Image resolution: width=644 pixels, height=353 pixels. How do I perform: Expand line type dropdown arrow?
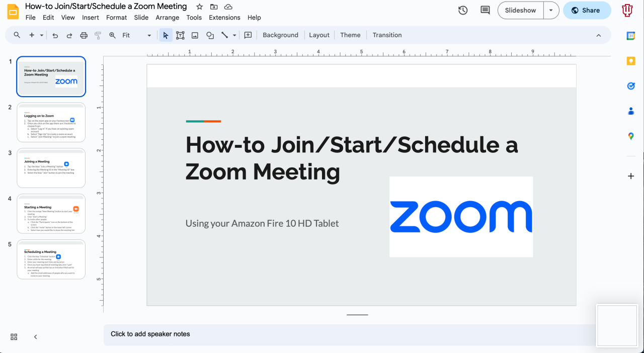(x=234, y=35)
